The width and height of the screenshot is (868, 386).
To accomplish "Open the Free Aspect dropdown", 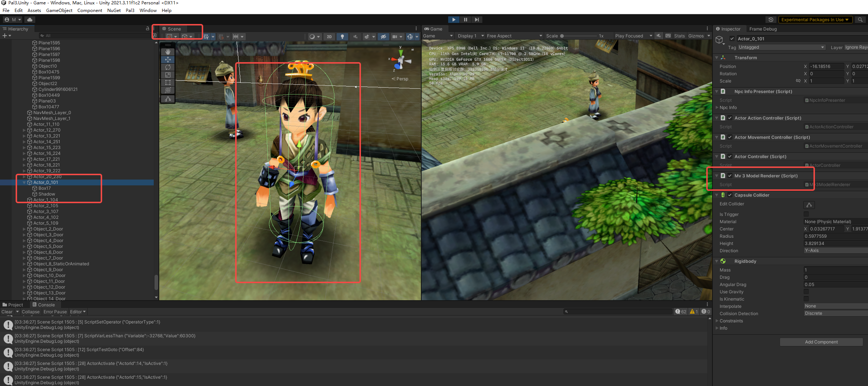I will click(514, 36).
